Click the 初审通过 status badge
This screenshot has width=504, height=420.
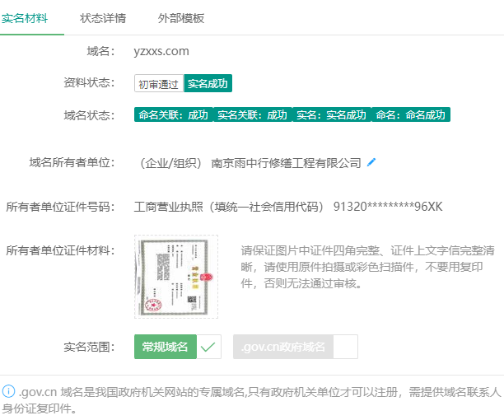click(x=158, y=83)
